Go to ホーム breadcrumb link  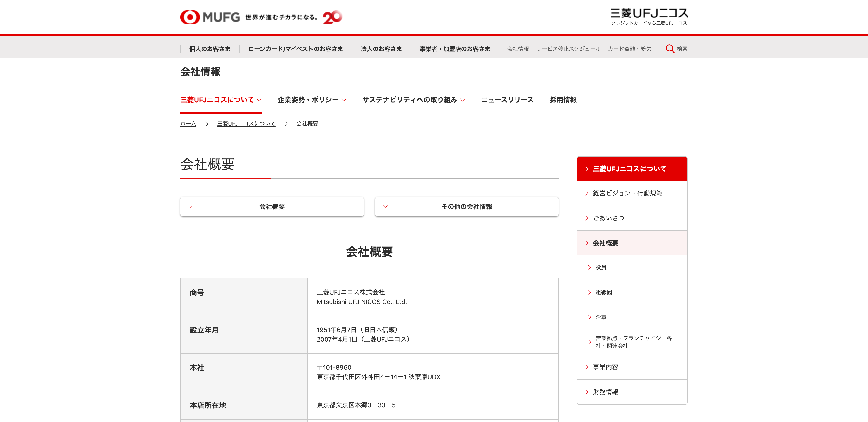tap(188, 124)
